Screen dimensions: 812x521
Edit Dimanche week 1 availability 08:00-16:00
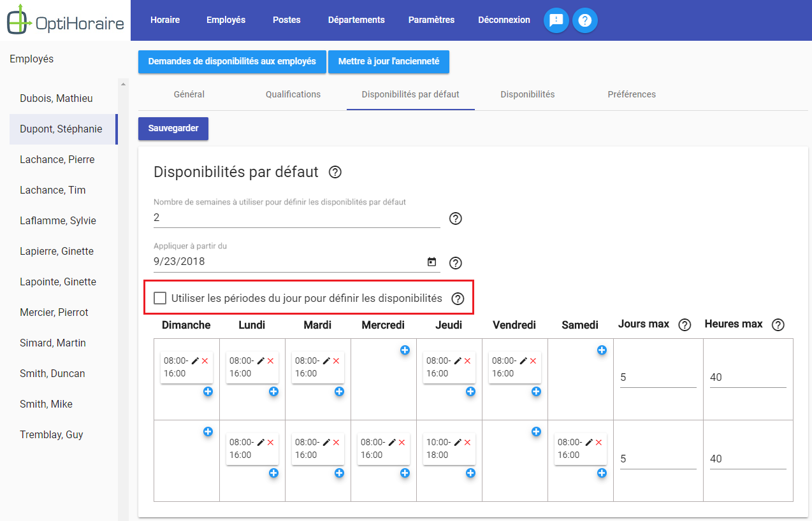coord(195,360)
